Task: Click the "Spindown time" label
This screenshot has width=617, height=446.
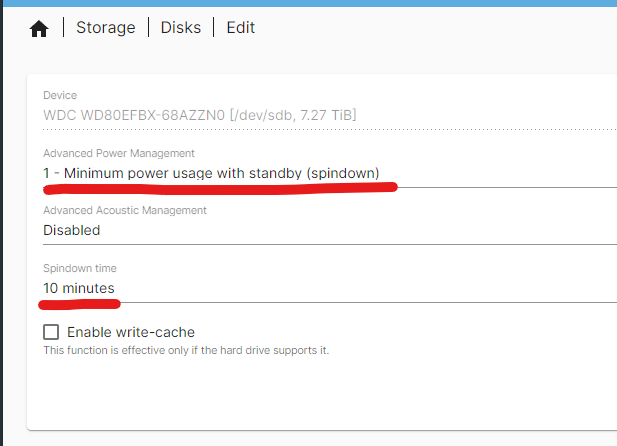Action: tap(79, 269)
